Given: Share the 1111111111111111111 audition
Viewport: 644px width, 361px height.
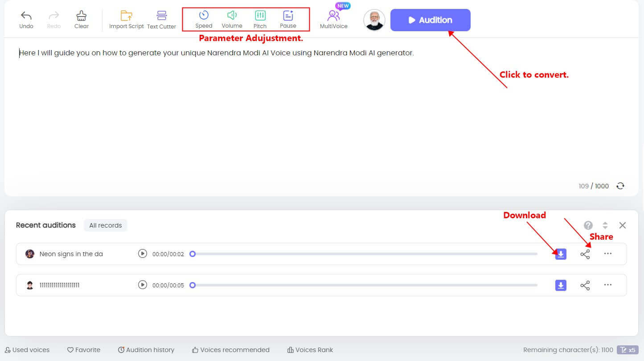Looking at the screenshot, I should coord(585,286).
